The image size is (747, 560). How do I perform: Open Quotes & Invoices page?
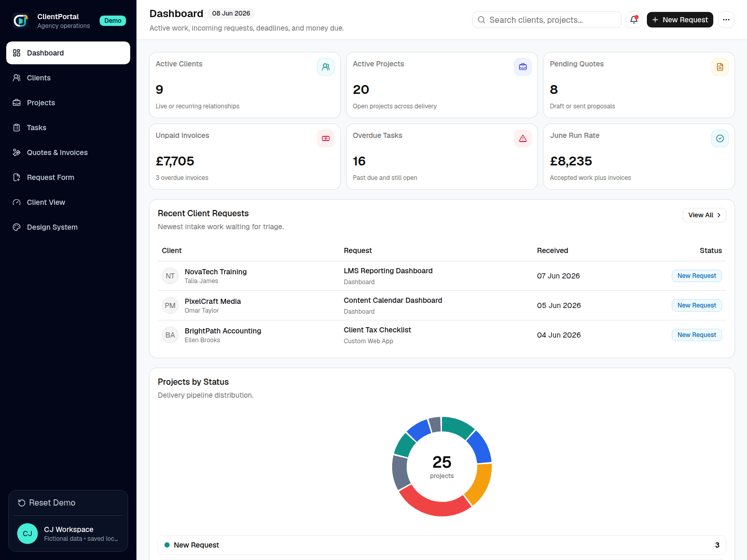point(68,152)
